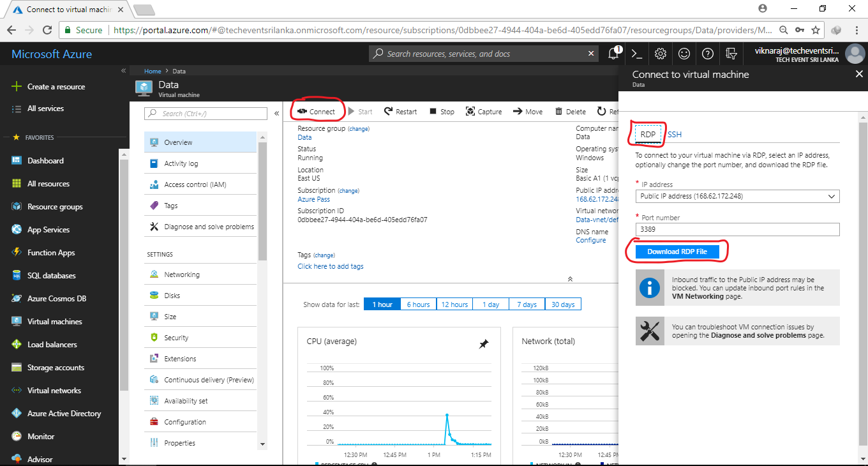868x466 pixels.
Task: Click Delete in the VM toolbar
Action: coord(570,112)
